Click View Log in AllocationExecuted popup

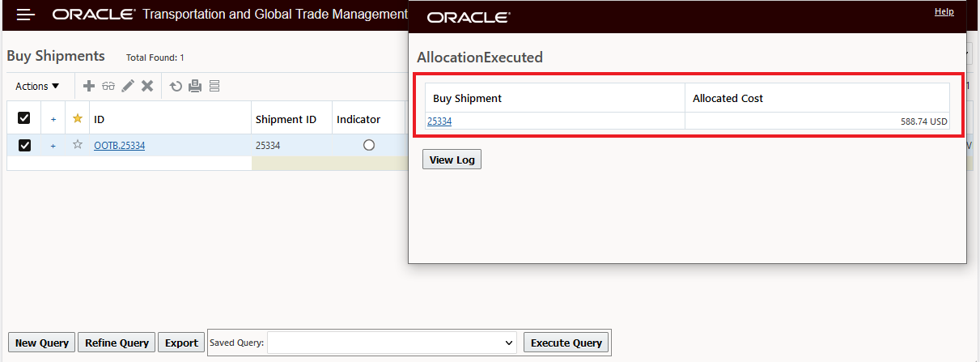452,160
